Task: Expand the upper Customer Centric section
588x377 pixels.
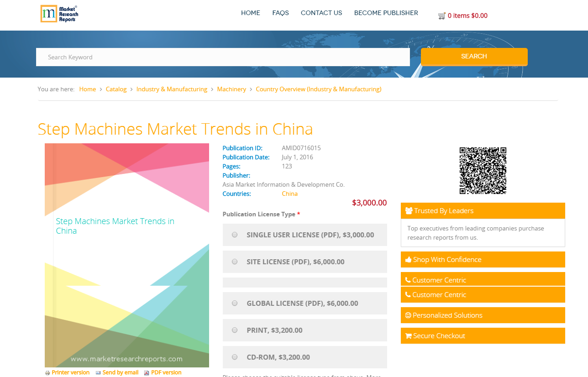Action: point(483,279)
